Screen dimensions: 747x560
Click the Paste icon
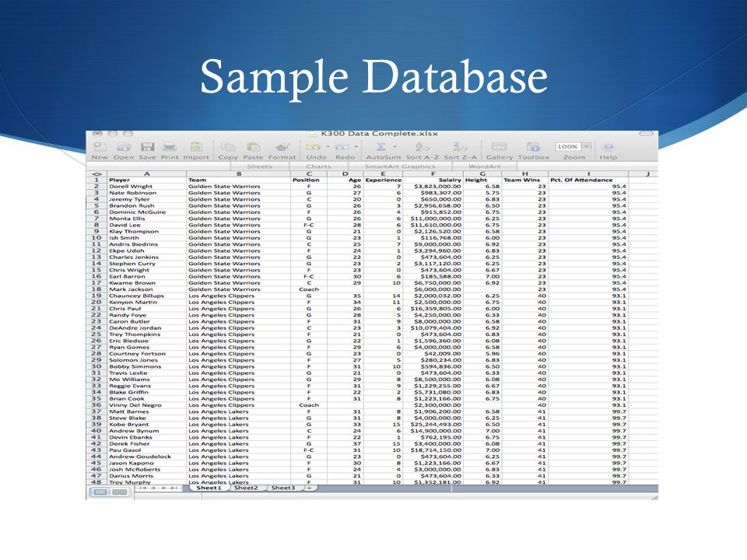(253, 147)
